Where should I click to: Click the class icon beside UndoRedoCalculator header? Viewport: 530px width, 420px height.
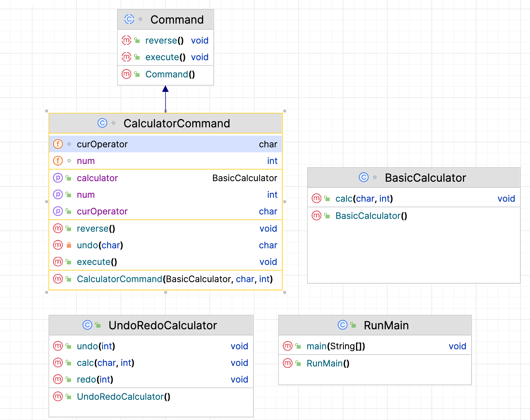coord(87,325)
